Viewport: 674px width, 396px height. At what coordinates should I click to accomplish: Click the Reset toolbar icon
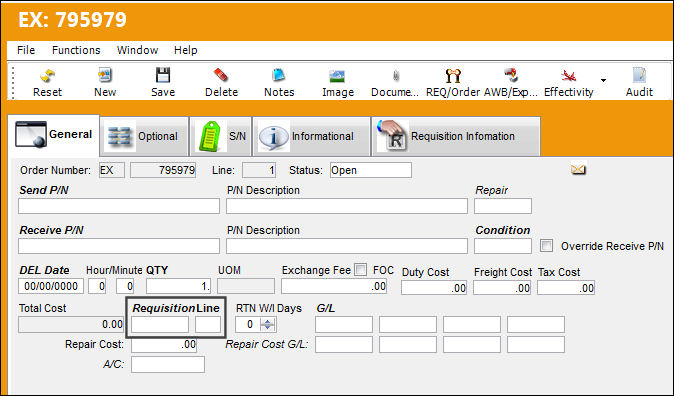(x=47, y=83)
